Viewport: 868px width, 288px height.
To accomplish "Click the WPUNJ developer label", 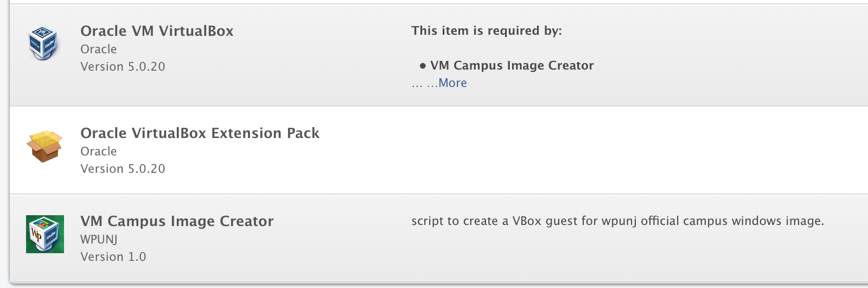I will click(99, 240).
